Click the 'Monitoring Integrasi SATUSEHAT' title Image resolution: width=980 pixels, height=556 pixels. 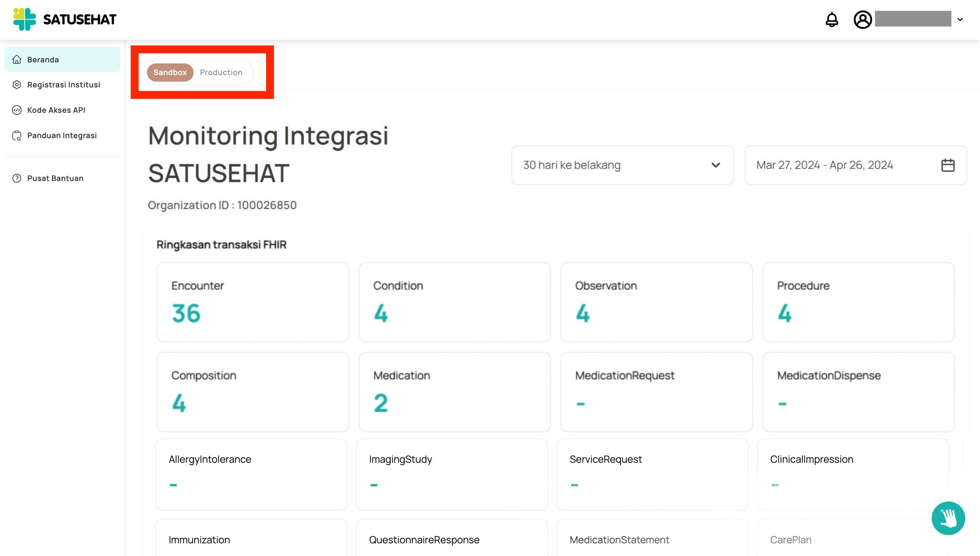[268, 154]
